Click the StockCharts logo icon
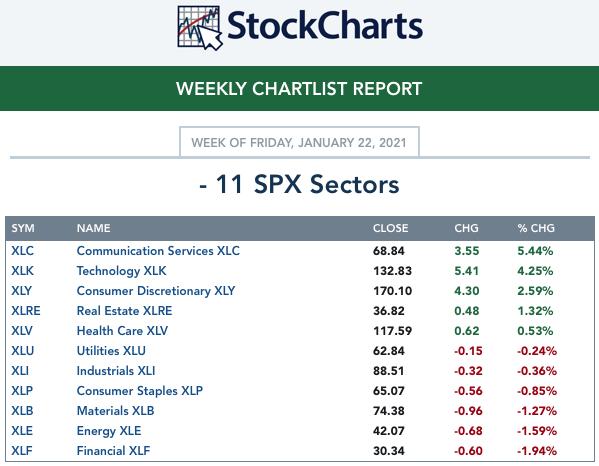Screen dimensions: 599x466 tap(200, 28)
